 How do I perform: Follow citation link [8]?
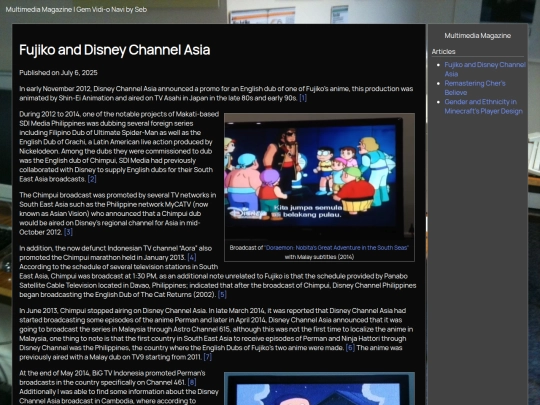tap(192, 383)
